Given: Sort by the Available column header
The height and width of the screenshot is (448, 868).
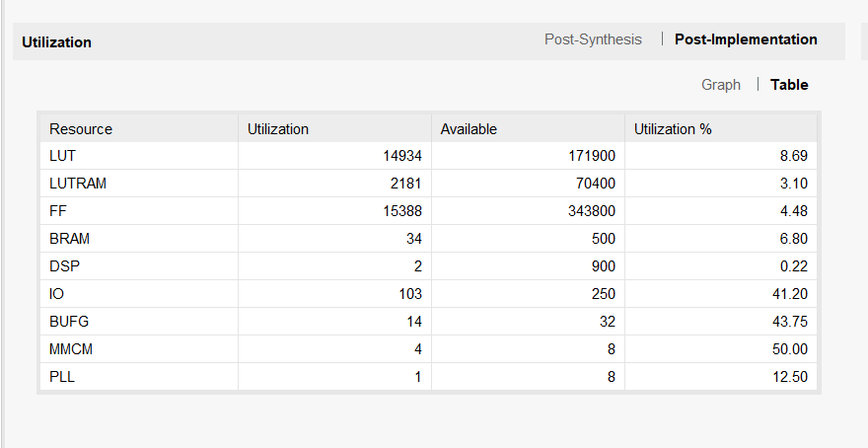Looking at the screenshot, I should click(469, 129).
